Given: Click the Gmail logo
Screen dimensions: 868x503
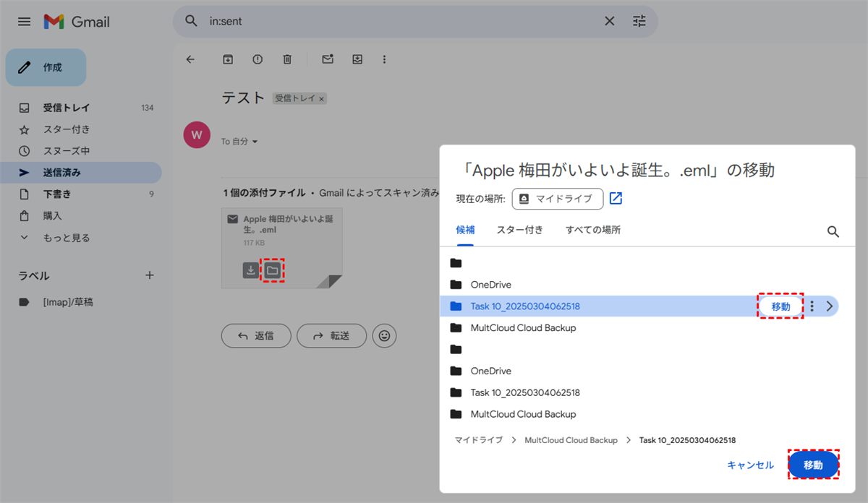Looking at the screenshot, I should tap(77, 22).
